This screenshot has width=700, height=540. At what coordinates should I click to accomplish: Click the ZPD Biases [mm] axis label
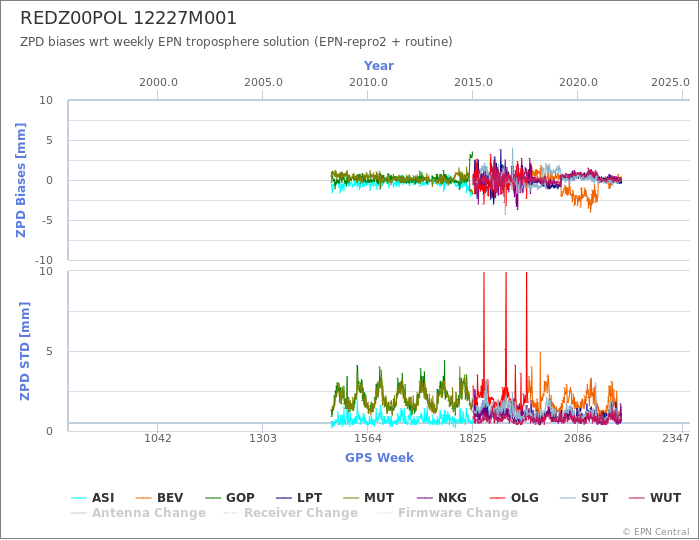(21, 180)
